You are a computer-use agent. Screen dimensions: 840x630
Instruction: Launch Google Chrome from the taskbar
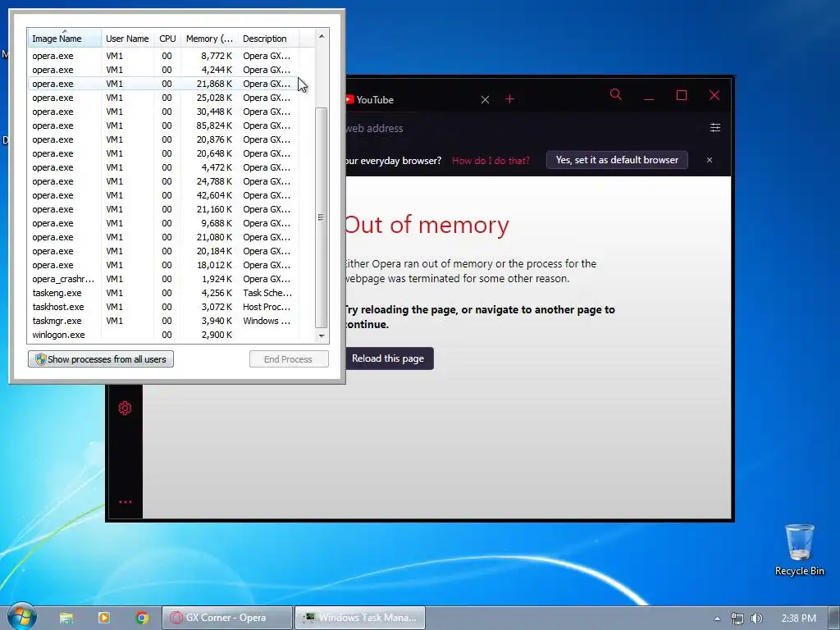[142, 618]
